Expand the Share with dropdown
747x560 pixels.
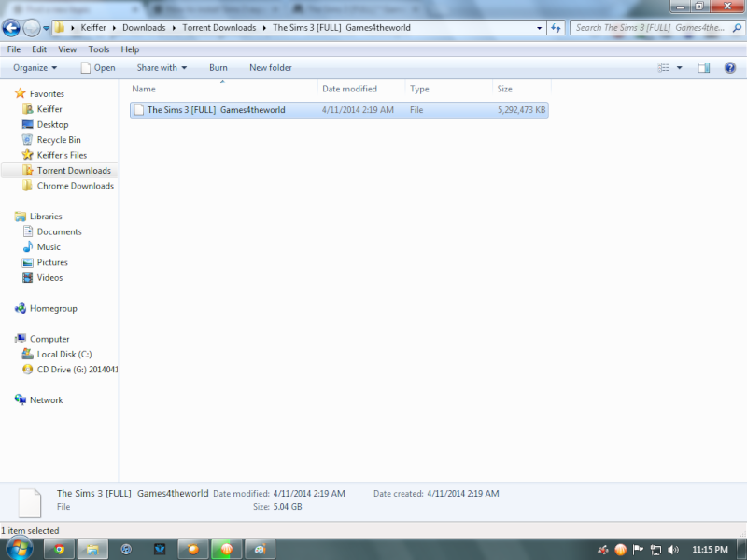pyautogui.click(x=162, y=68)
